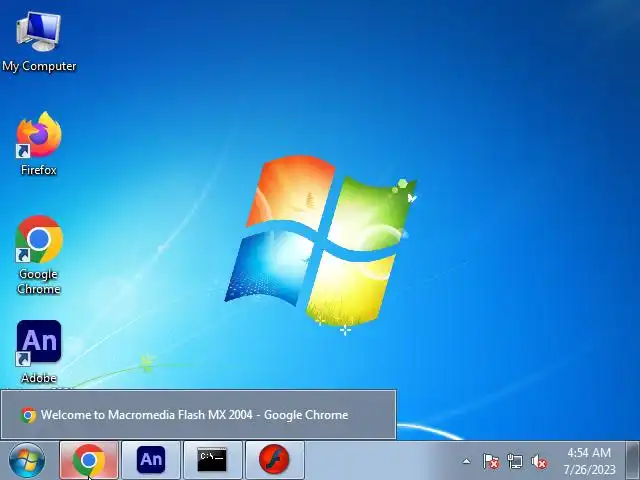Open the Action Center flag icon
Viewport: 640px width, 480px height.
(491, 462)
